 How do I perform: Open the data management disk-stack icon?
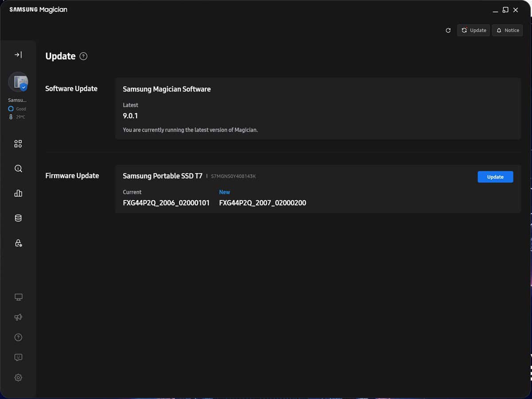click(x=18, y=218)
